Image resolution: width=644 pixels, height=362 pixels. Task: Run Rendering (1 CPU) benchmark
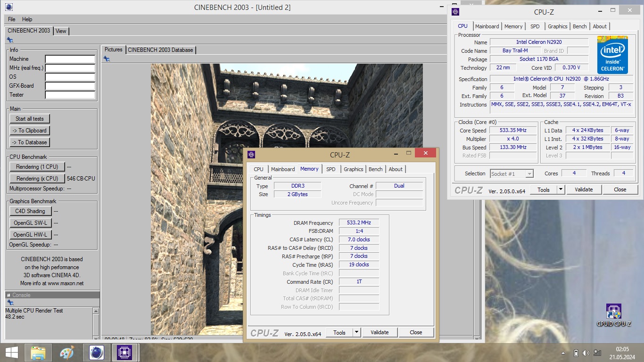tap(37, 167)
